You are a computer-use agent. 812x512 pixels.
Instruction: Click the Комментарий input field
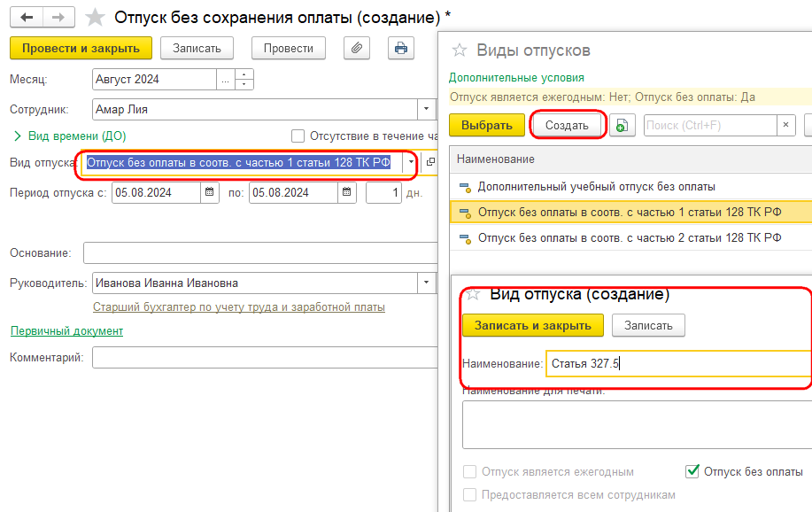click(265, 358)
